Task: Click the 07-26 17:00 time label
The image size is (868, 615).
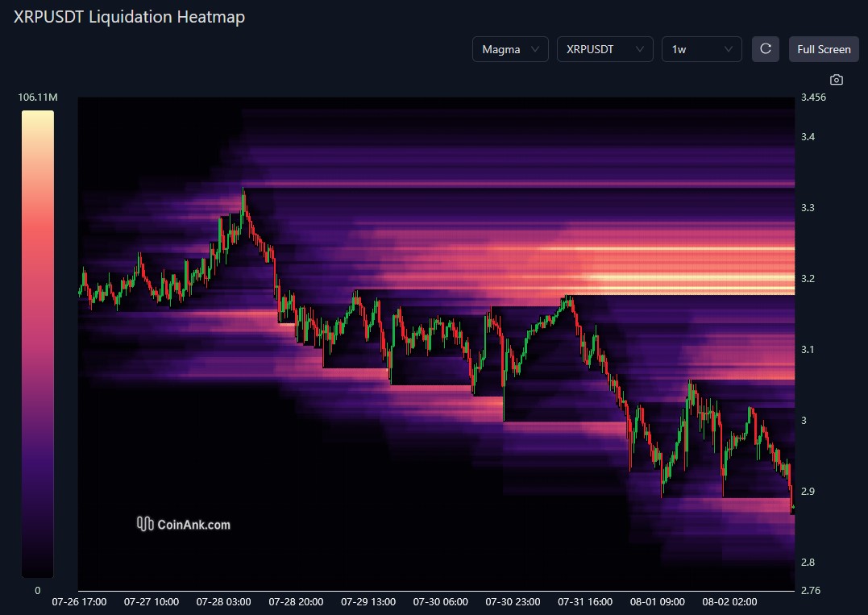Action: tap(79, 602)
